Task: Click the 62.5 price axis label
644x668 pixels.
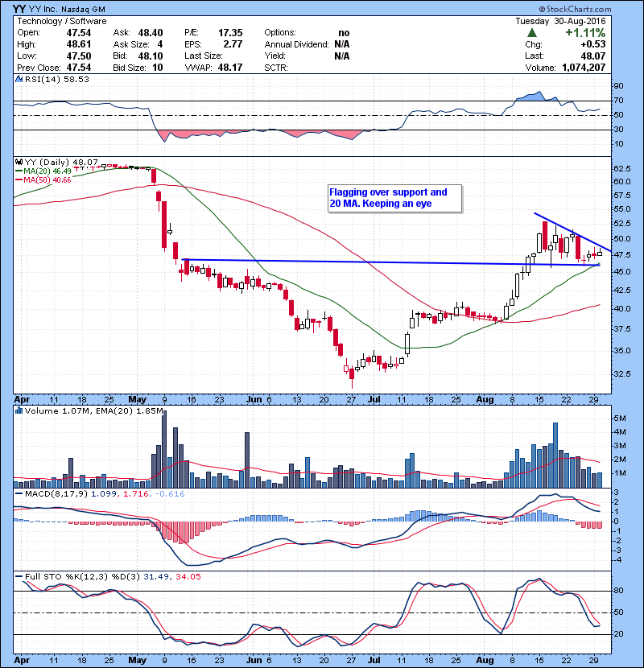Action: (x=621, y=169)
